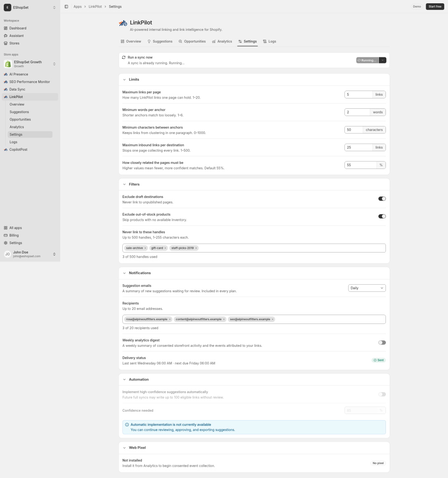This screenshot has height=478, width=448.
Task: Toggle the sidebar panel icon
Action: pos(66,7)
